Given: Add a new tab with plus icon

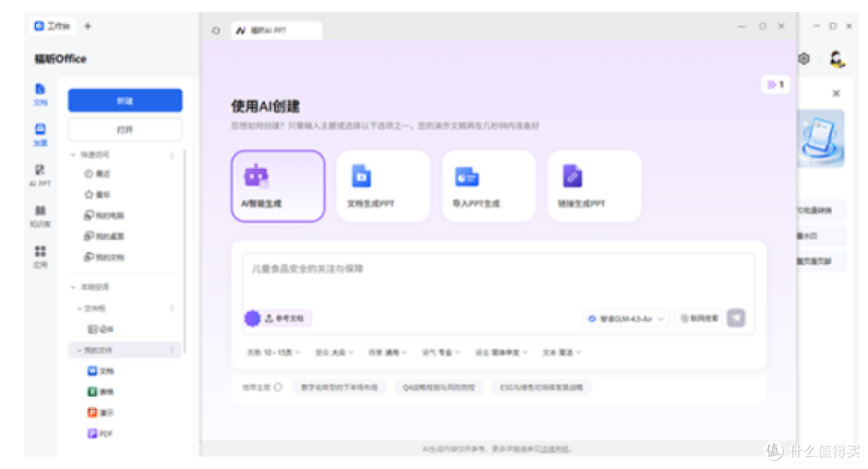Looking at the screenshot, I should tap(88, 26).
